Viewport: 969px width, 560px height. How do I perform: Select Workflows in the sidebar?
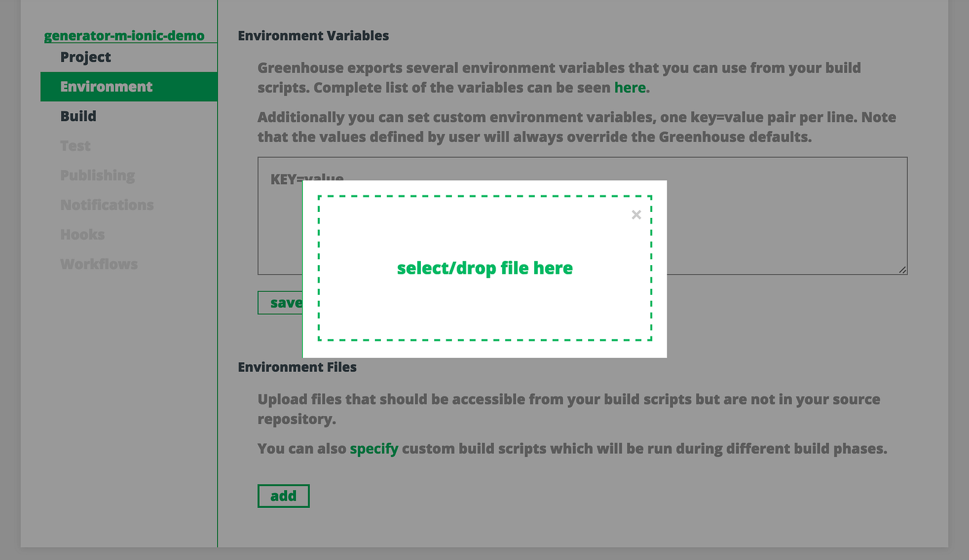coord(99,265)
